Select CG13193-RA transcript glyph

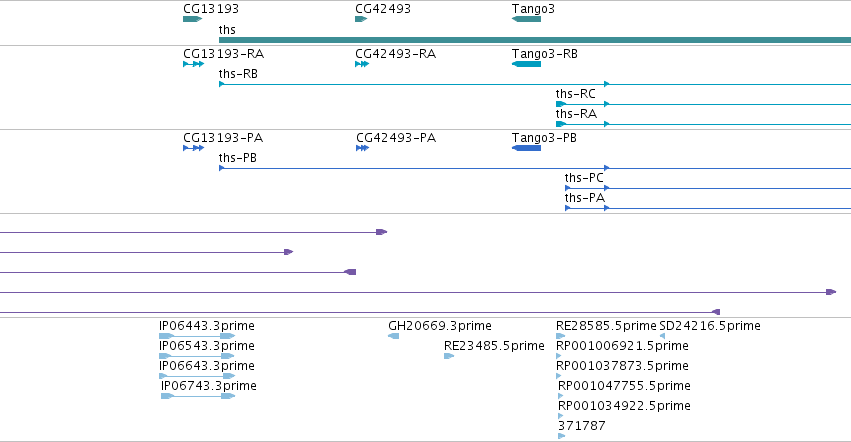click(194, 64)
